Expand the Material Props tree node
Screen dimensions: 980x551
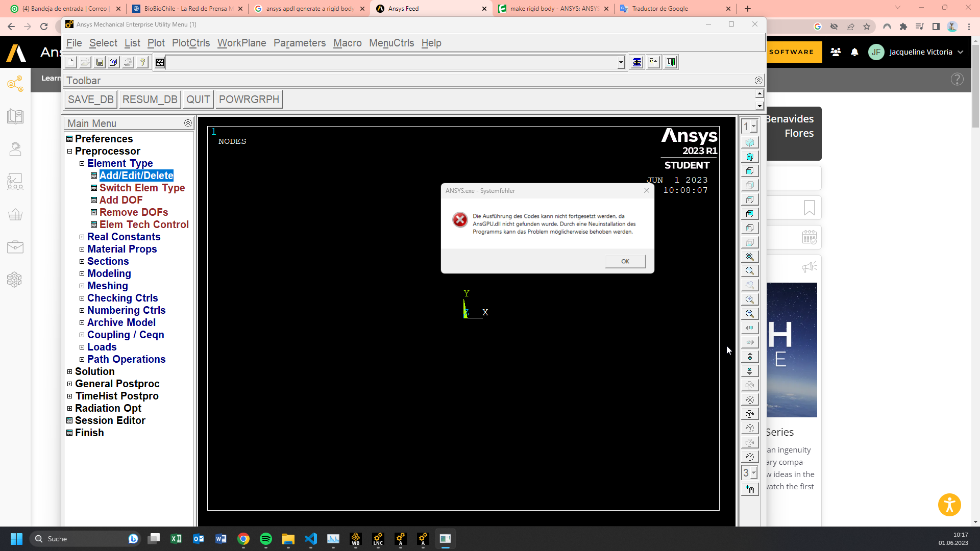82,249
